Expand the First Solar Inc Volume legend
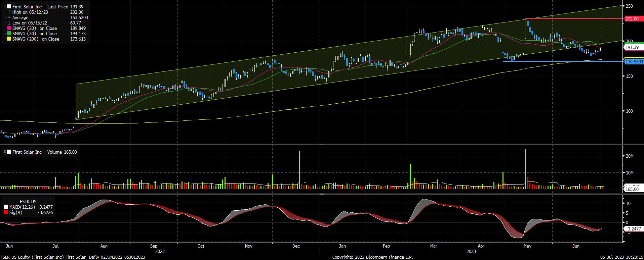The image size is (644, 260). coord(5,152)
